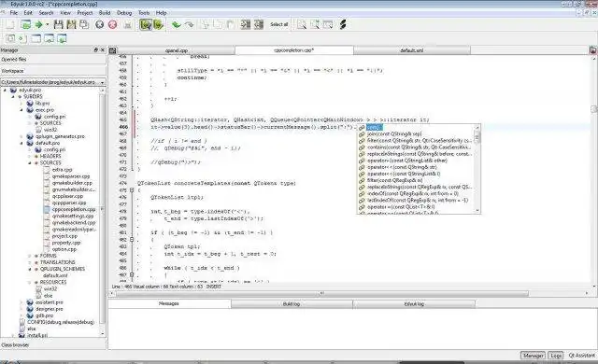The height and width of the screenshot is (364, 598).
Task: Click the editor horizontal scrollbar
Action: (349, 294)
